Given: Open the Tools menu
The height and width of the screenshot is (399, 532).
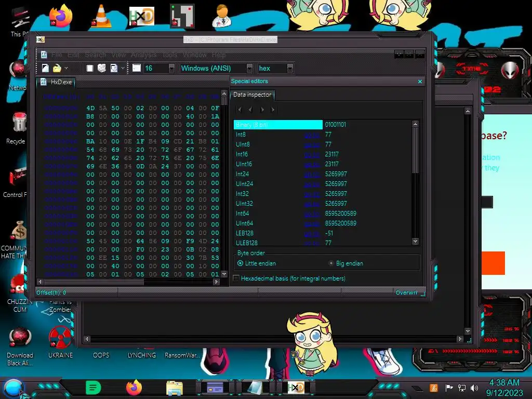Looking at the screenshot, I should pyautogui.click(x=170, y=55).
